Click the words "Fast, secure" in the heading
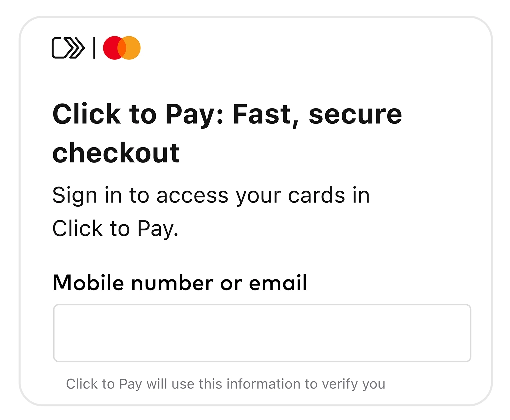The image size is (510, 420). (317, 114)
